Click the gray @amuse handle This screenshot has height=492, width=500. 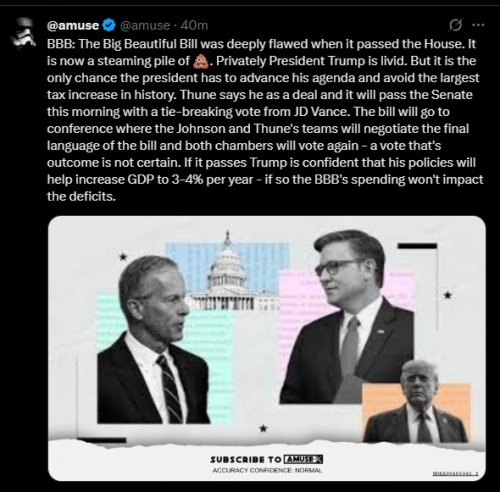coord(145,25)
